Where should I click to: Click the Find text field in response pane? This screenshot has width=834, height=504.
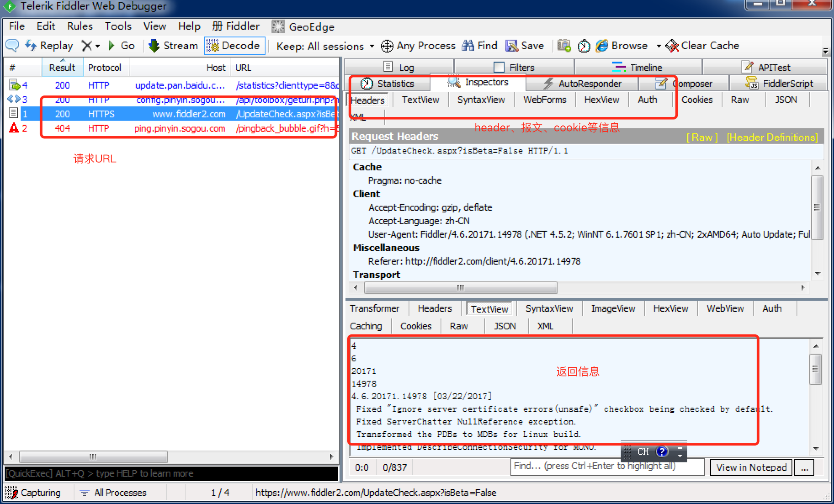click(607, 467)
